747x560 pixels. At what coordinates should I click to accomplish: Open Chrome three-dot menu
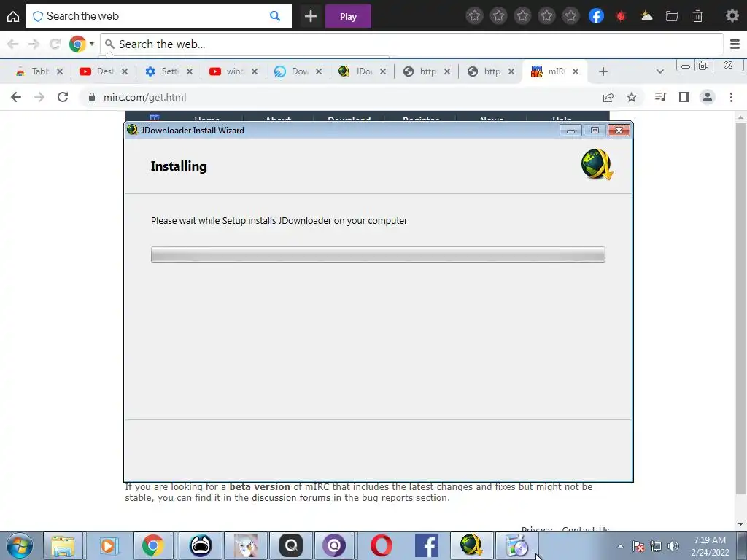(731, 97)
